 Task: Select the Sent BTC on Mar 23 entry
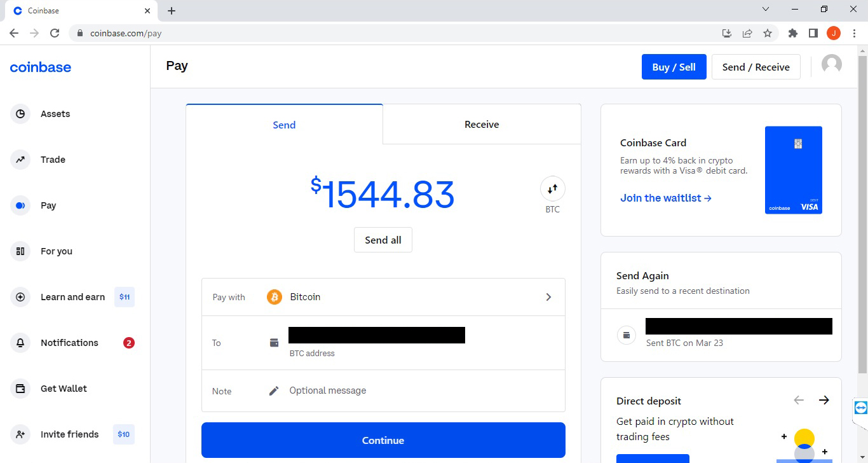click(x=721, y=335)
